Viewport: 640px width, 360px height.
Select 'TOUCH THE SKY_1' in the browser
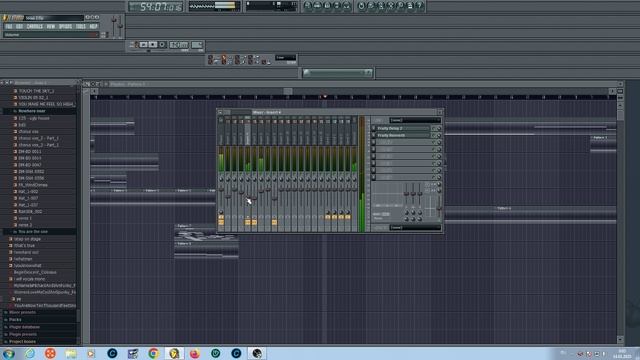tap(36, 91)
